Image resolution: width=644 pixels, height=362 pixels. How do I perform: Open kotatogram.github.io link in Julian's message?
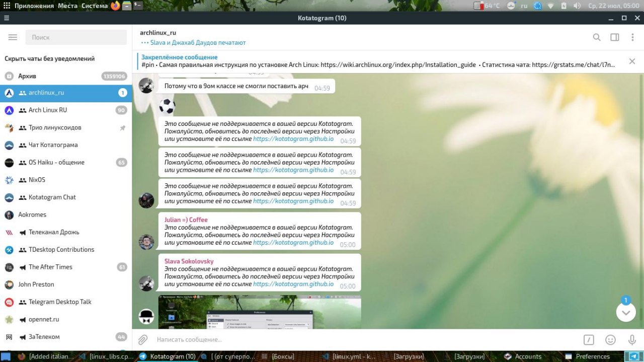pyautogui.click(x=293, y=242)
